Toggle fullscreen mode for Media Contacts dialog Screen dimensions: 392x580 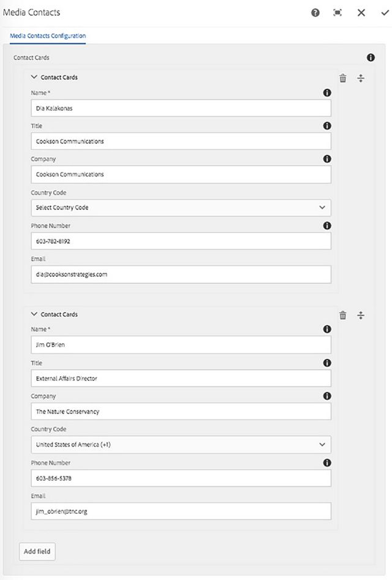[337, 12]
